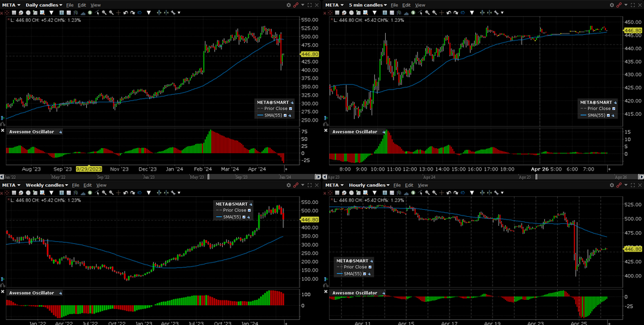Open File menu in Weekly candles chart
Screen dimensions: 644x325
75,185
